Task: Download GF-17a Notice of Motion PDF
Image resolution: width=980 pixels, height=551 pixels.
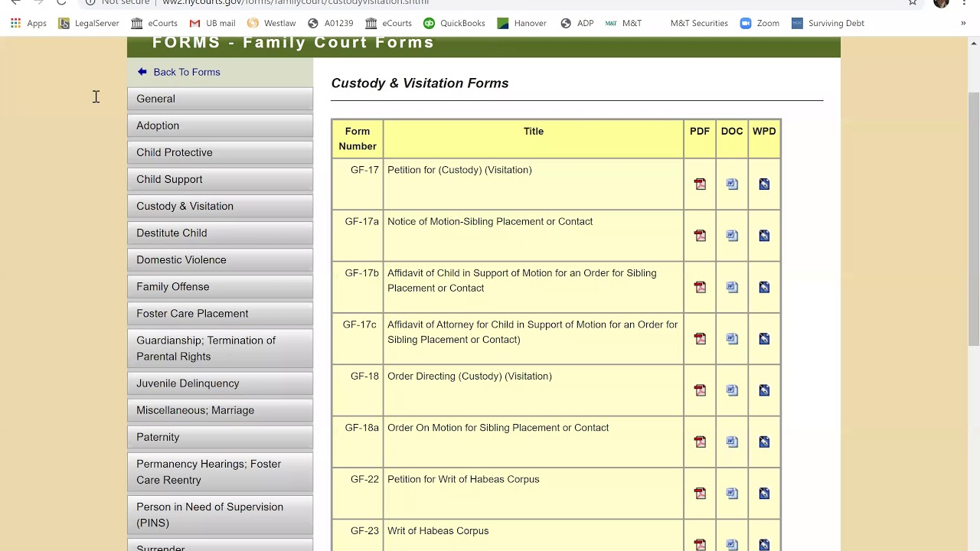Action: pos(700,235)
